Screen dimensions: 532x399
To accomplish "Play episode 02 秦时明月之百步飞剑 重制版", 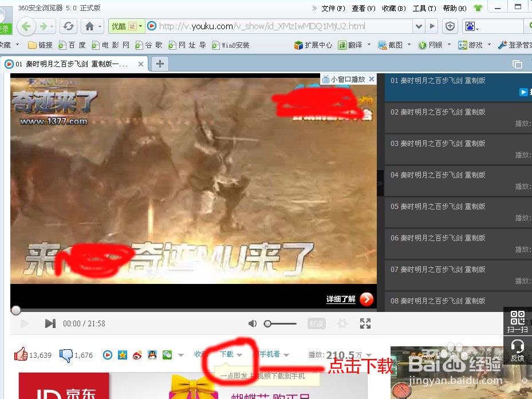I will (458, 117).
